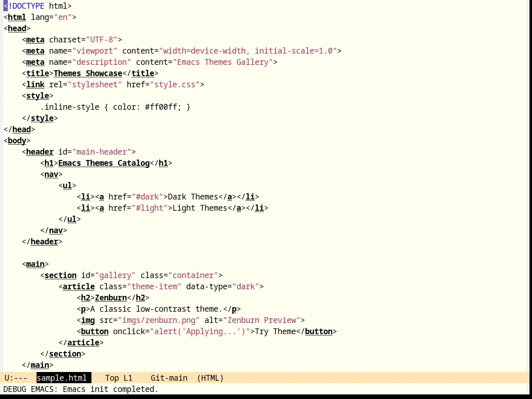Click the "imgs/zenburn.png" src value
The width and height of the screenshot is (532, 399).
pyautogui.click(x=159, y=320)
